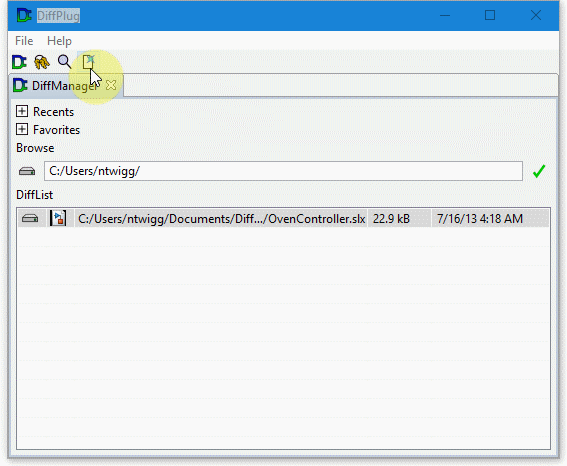
Task: Click the drive icon in OvenController row
Action: [x=30, y=218]
